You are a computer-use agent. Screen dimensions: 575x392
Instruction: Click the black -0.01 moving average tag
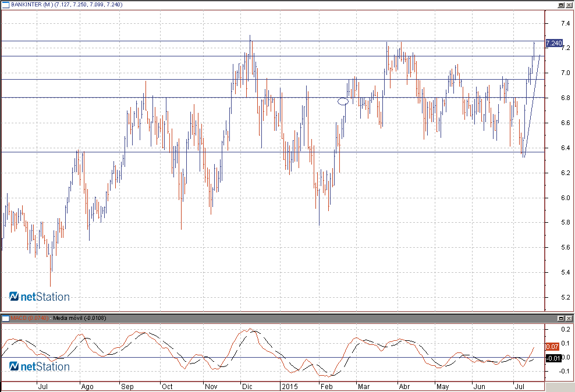coord(552,358)
